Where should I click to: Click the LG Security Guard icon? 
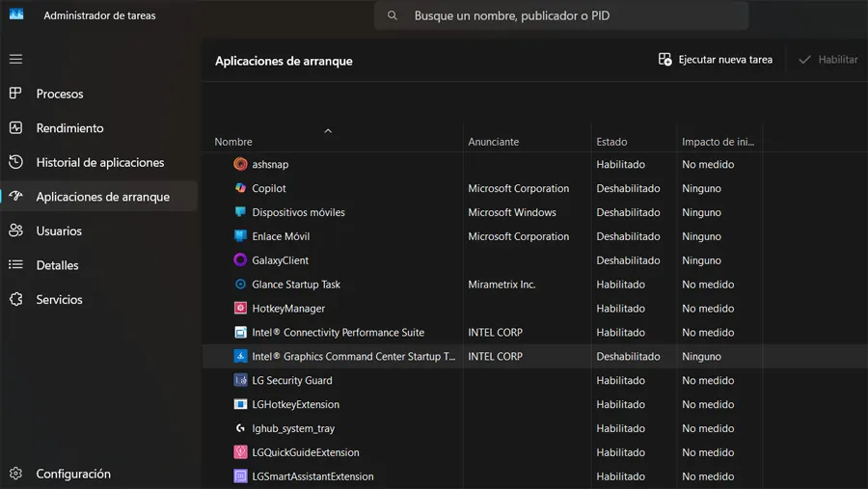pos(240,380)
